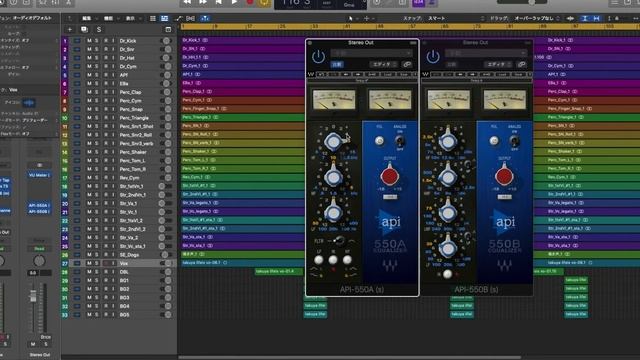Image resolution: width=640 pixels, height=360 pixels.
Task: Open the VU Meter plugin slot in the channel strip
Action: [39, 175]
